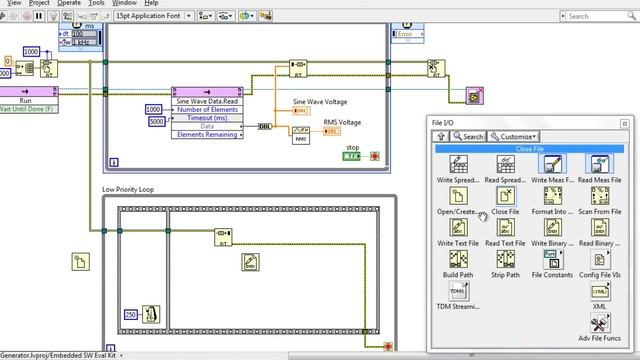Click the Low Priority Loop label

pos(128,189)
